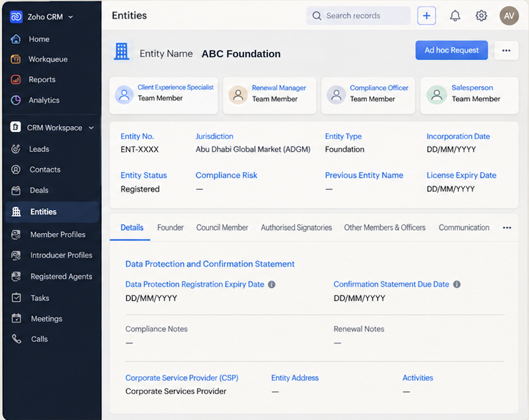The image size is (529, 420).
Task: Open the settings gear
Action: (481, 16)
